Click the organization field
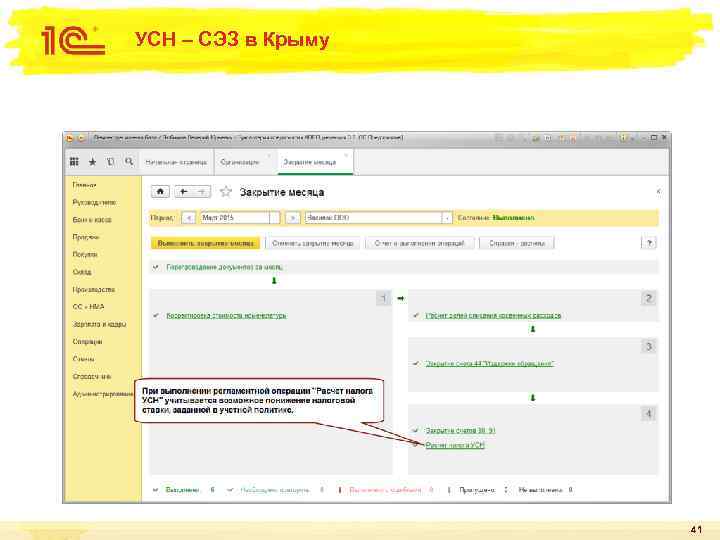The height and width of the screenshot is (540, 720). tap(373, 218)
